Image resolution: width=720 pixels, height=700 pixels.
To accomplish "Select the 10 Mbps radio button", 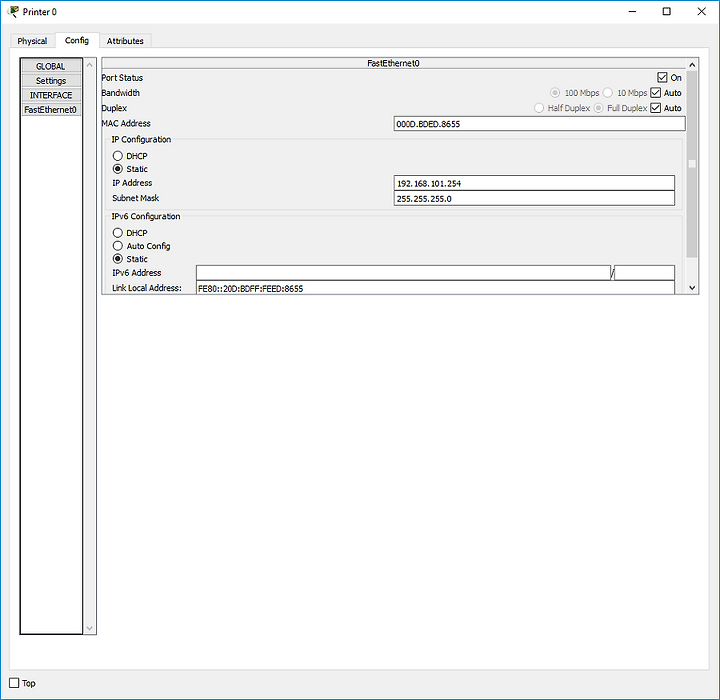I will [x=608, y=93].
